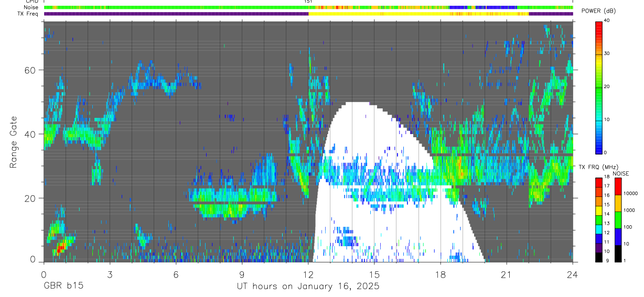
Task: Select UT hours axis tick "18"
Action: (441, 274)
